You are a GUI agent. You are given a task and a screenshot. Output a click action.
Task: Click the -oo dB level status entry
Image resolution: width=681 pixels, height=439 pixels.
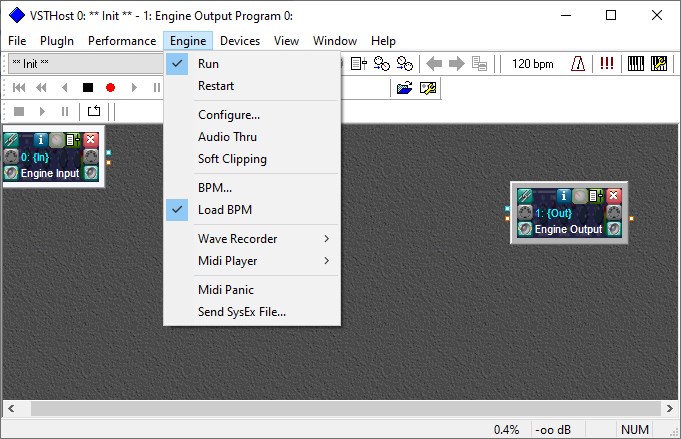(x=553, y=430)
